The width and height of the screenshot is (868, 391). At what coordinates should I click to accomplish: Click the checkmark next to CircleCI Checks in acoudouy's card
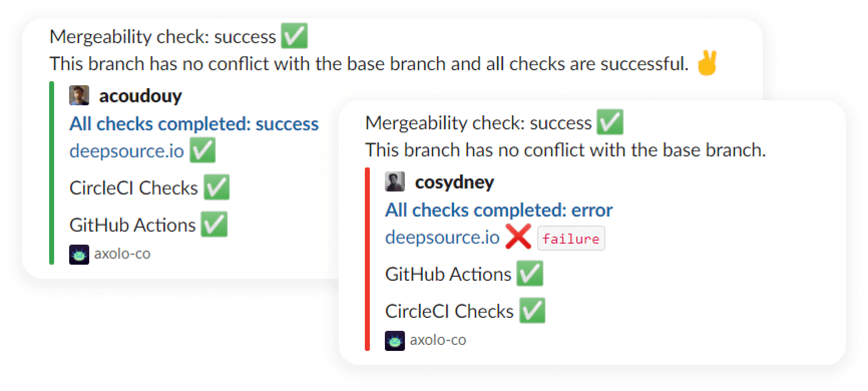click(x=218, y=187)
